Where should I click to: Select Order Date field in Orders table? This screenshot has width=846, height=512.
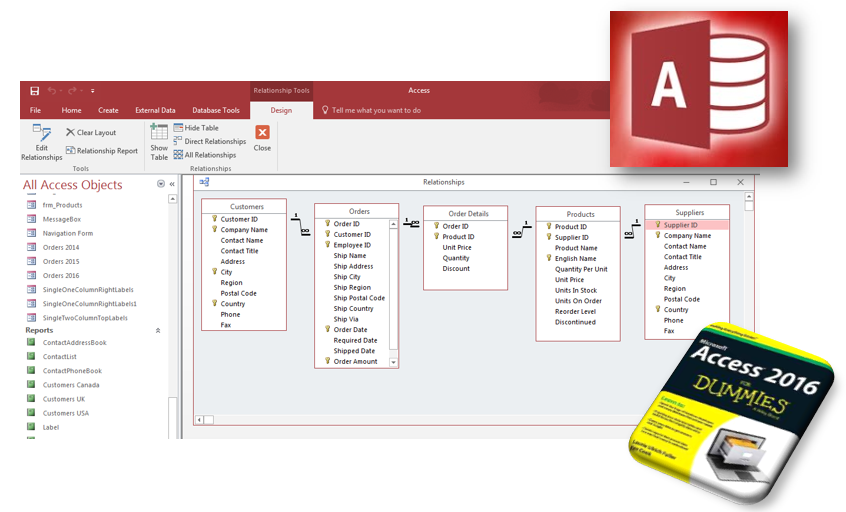tap(350, 330)
